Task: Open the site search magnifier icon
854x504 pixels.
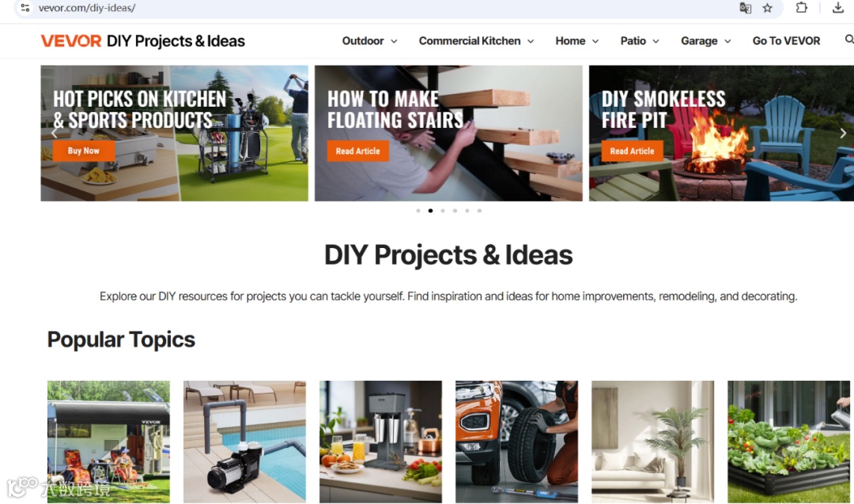Action: pyautogui.click(x=849, y=39)
